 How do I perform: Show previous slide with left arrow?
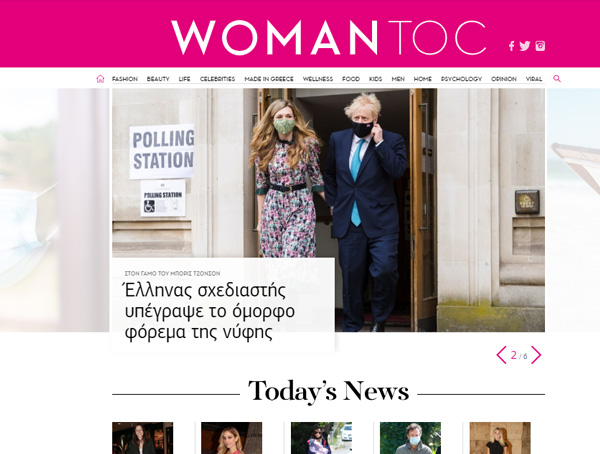pyautogui.click(x=501, y=355)
